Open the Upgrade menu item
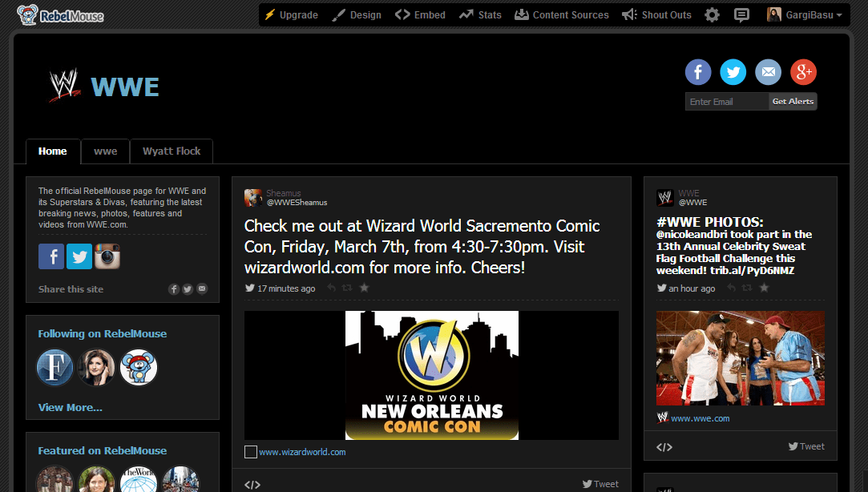Viewport: 868px width, 492px height. [x=291, y=15]
